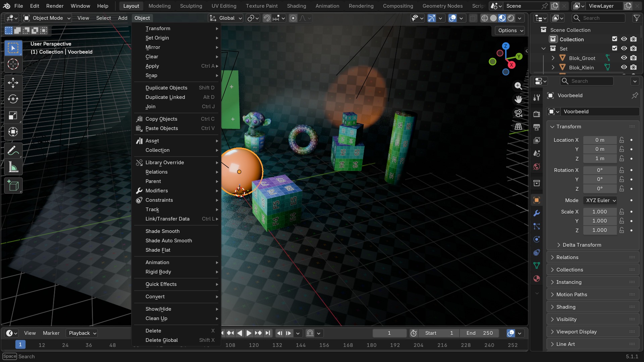Image resolution: width=644 pixels, height=362 pixels.
Task: Click the pan hand viewport gizmo
Action: tap(518, 99)
